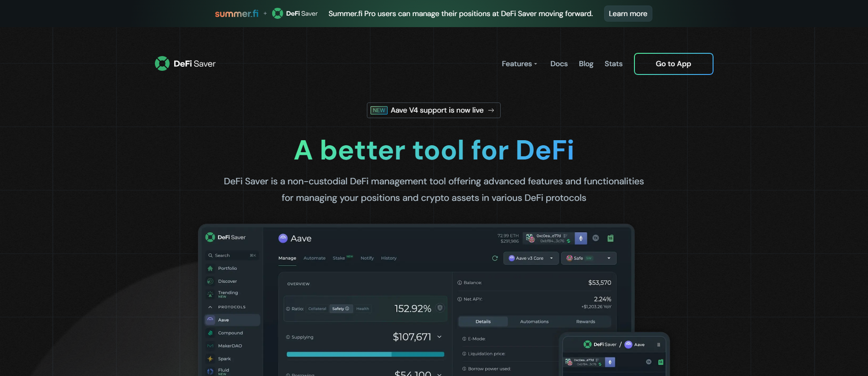Screen dimensions: 868x376
Task: Click the $53,570 balance value
Action: 600,283
